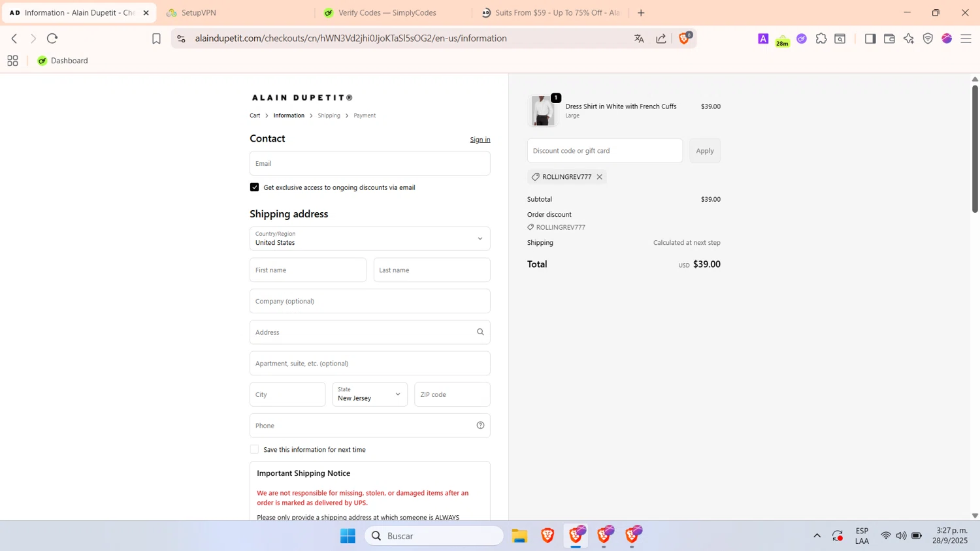
Task: Open the 28m timer extension
Action: (x=782, y=40)
